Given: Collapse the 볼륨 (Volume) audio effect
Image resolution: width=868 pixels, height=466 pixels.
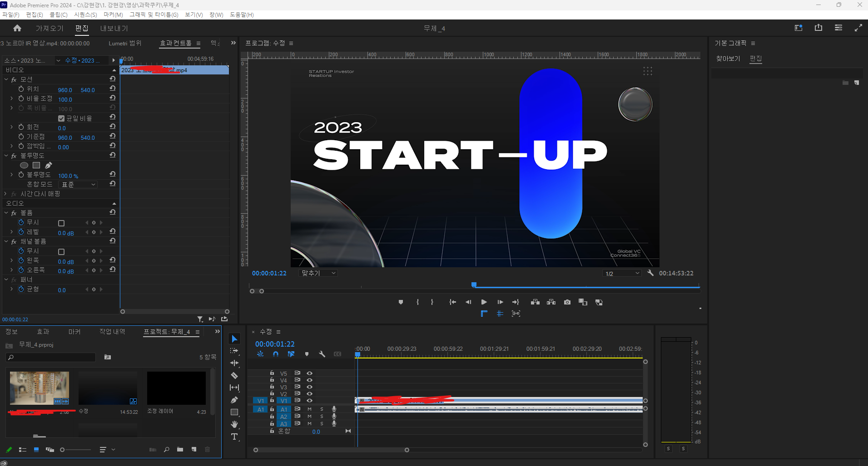Looking at the screenshot, I should click(x=6, y=213).
